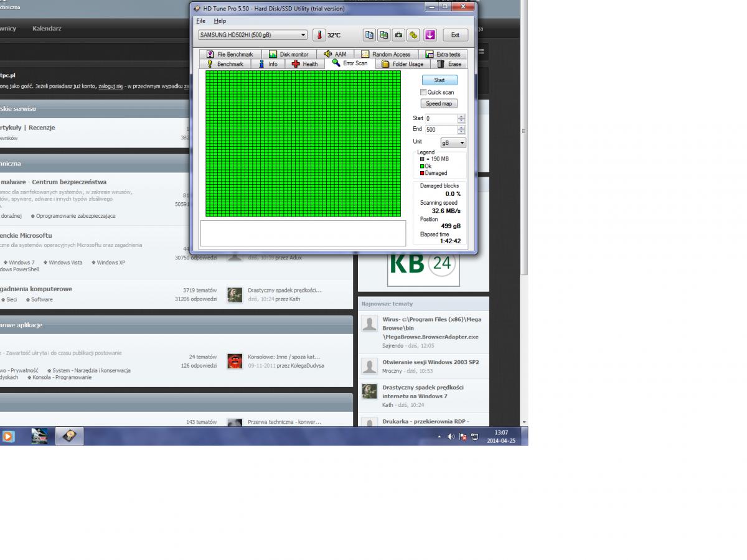Select the Error Scan tab
Image resolution: width=747 pixels, height=560 pixels.
[350, 63]
